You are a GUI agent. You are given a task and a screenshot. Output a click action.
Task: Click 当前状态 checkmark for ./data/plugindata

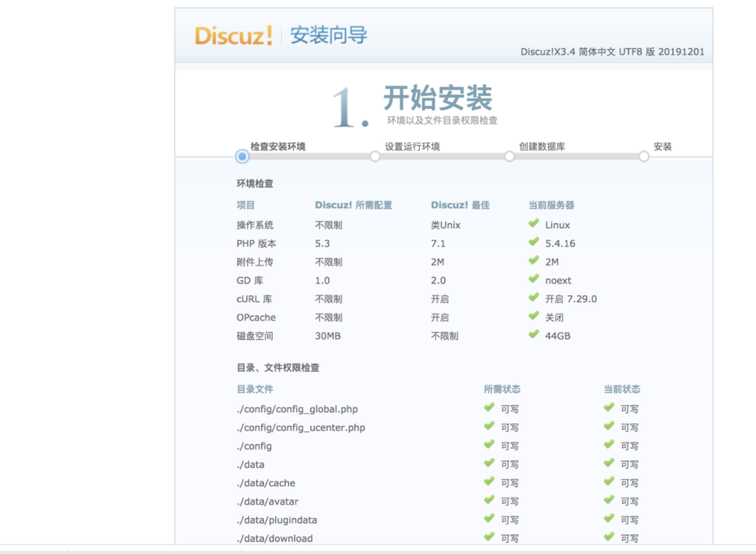pyautogui.click(x=609, y=519)
